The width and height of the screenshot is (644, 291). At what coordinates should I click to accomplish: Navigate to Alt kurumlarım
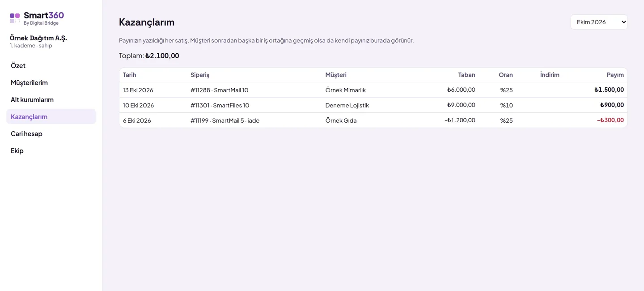(x=51, y=100)
